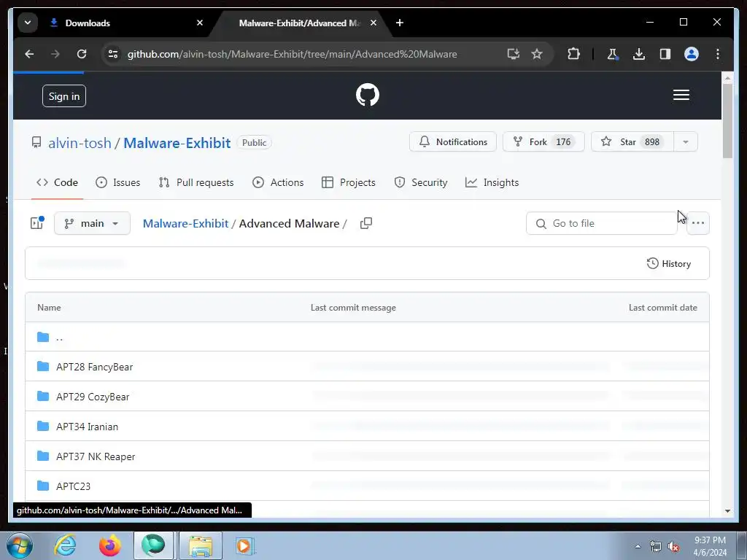Open the APT37 NK Reaper folder

pyautogui.click(x=96, y=456)
